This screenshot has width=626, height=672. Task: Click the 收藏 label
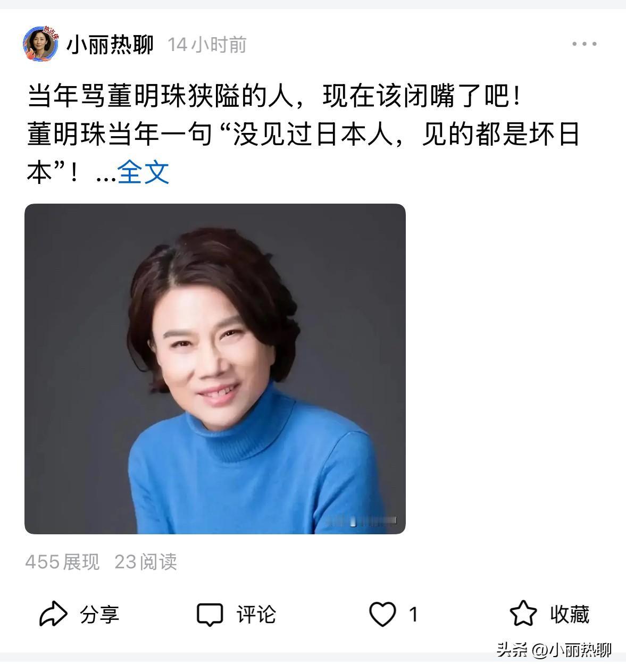click(570, 615)
